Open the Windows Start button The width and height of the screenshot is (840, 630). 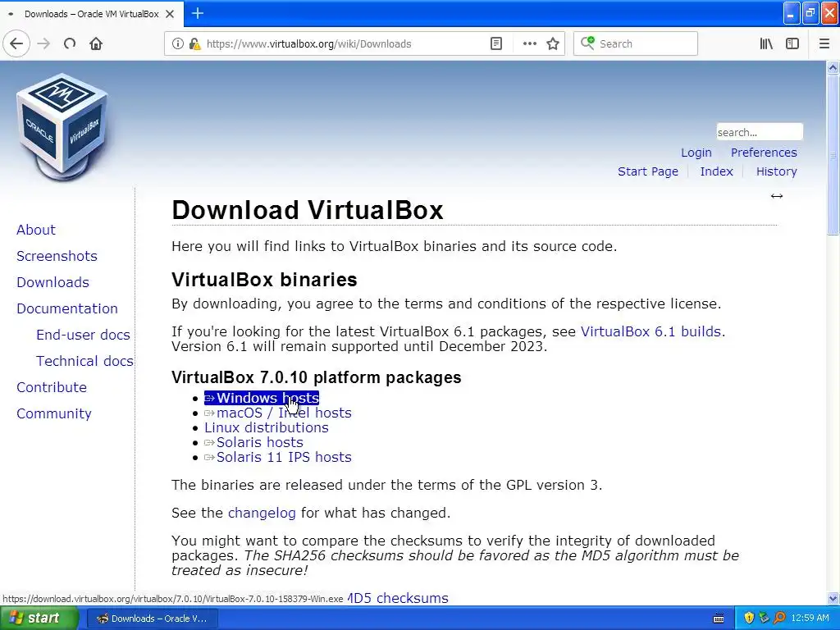(39, 619)
